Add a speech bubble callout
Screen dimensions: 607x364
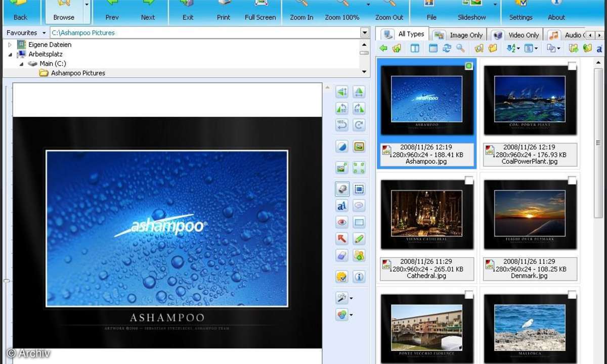click(359, 206)
